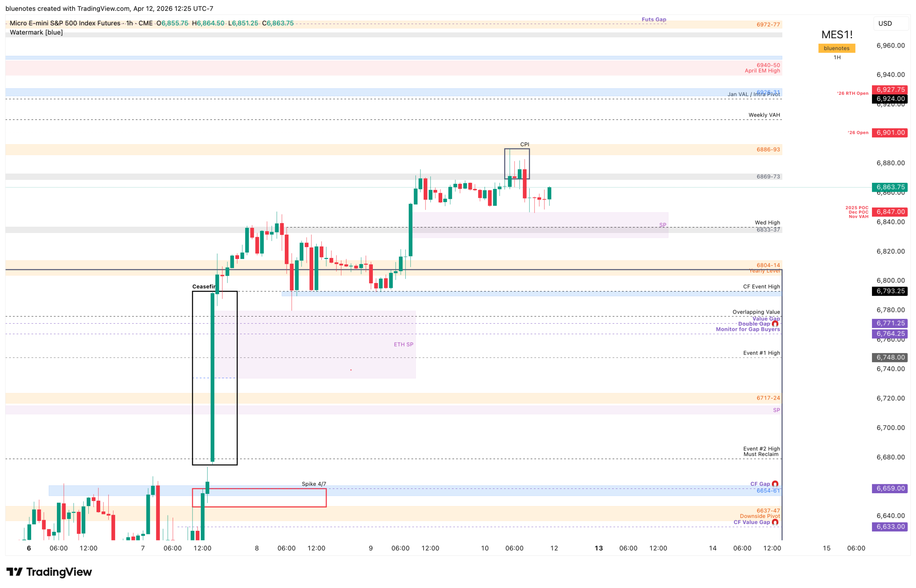This screenshot has height=588, width=916.
Task: Click the green 6,863.75 current price label
Action: click(890, 187)
